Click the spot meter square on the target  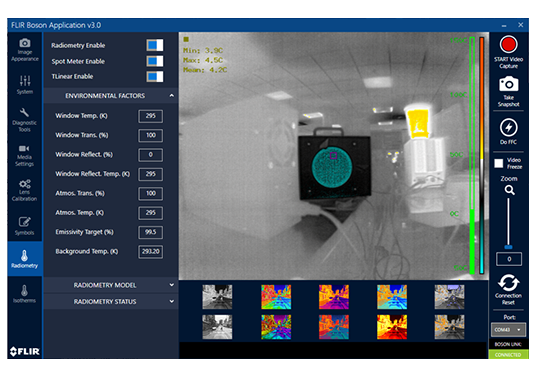(x=333, y=156)
